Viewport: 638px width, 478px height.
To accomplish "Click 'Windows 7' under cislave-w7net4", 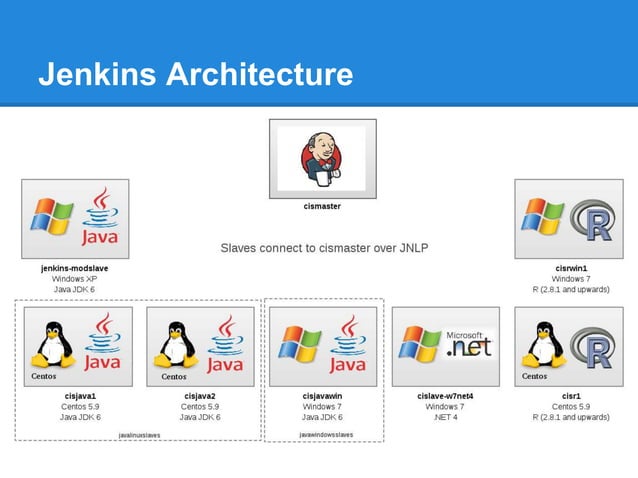I will [x=445, y=407].
